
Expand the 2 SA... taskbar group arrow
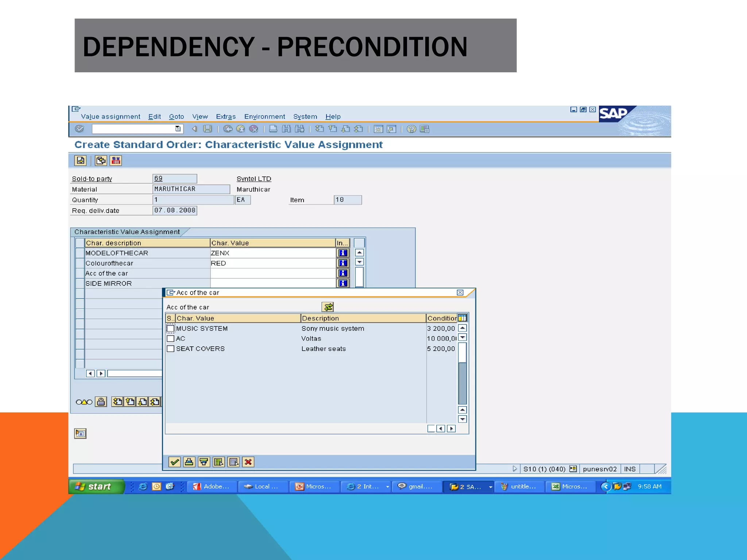(491, 487)
